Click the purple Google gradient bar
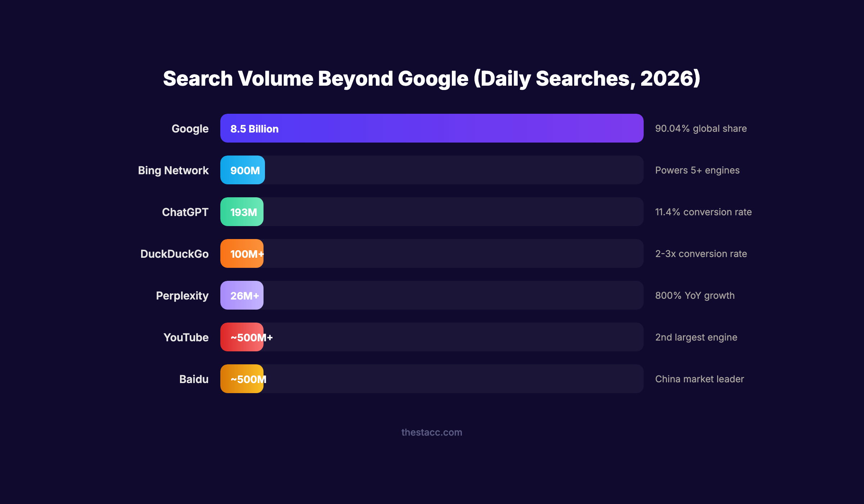 tap(432, 128)
